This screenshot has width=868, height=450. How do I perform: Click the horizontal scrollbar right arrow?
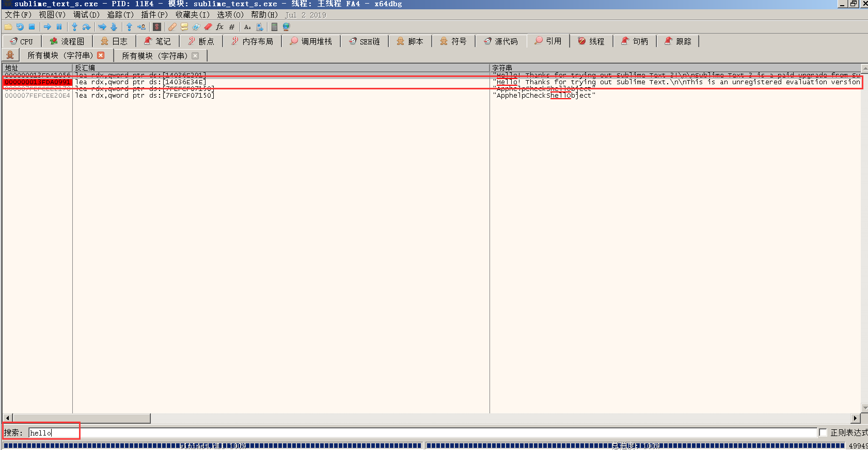click(856, 418)
